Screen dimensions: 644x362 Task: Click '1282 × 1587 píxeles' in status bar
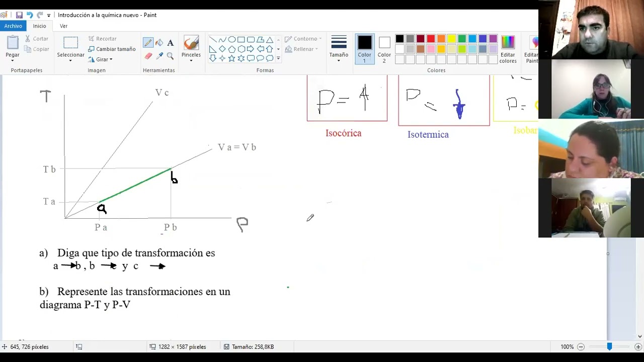(182, 347)
